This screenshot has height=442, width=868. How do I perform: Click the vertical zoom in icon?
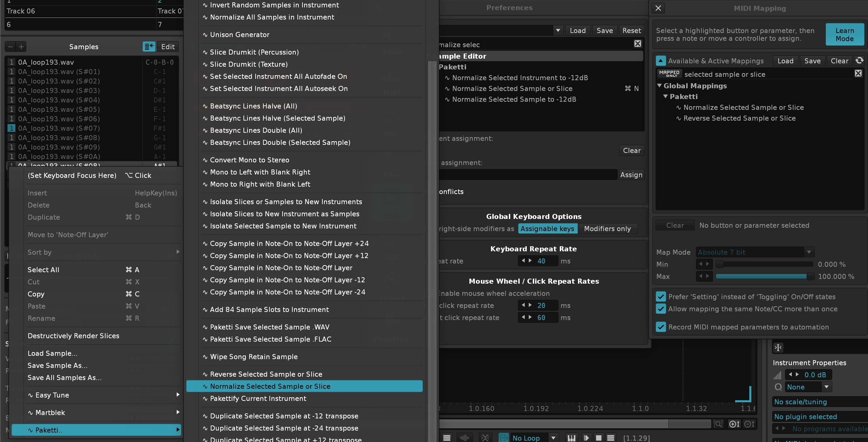[734, 424]
